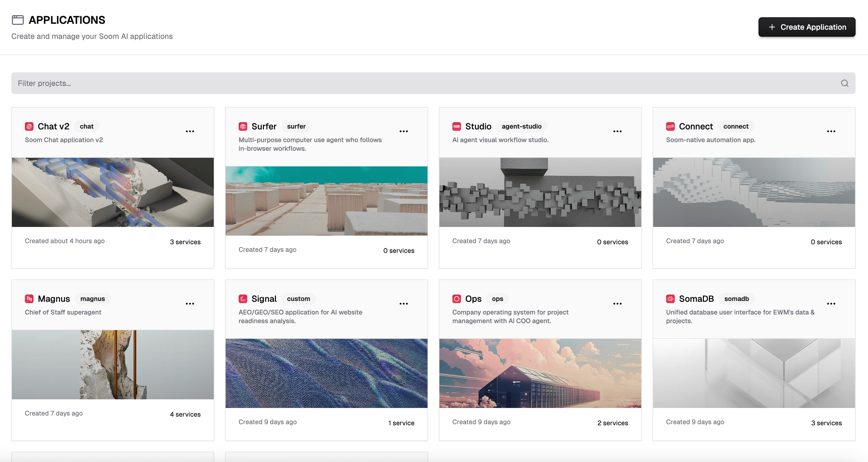The width and height of the screenshot is (868, 462).
Task: Click the Studio app icon
Action: 457,126
